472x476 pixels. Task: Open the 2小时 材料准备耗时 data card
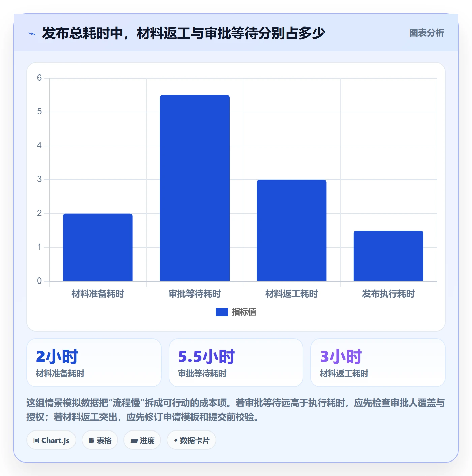(x=94, y=363)
